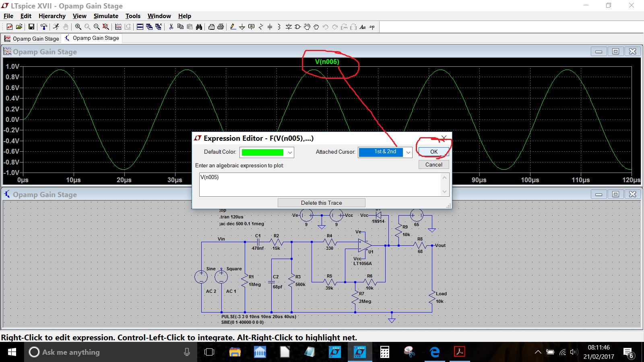Image resolution: width=644 pixels, height=362 pixels.
Task: Click the Zoom In magnifier icon
Action: [x=78, y=27]
